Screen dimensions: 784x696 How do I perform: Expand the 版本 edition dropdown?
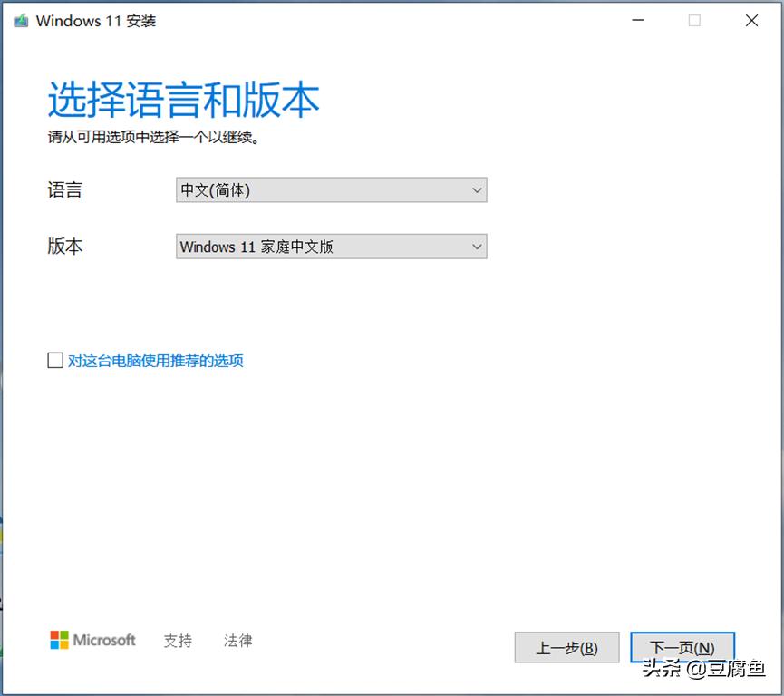coord(331,246)
